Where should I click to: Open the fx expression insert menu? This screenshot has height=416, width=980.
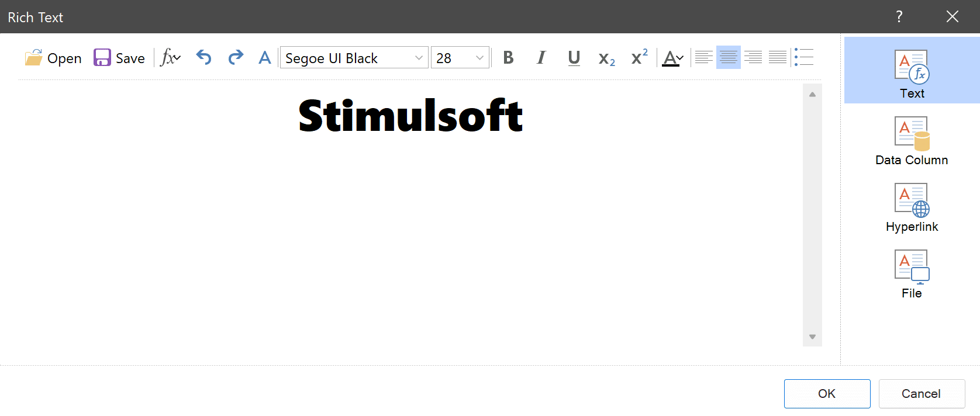pyautogui.click(x=171, y=58)
